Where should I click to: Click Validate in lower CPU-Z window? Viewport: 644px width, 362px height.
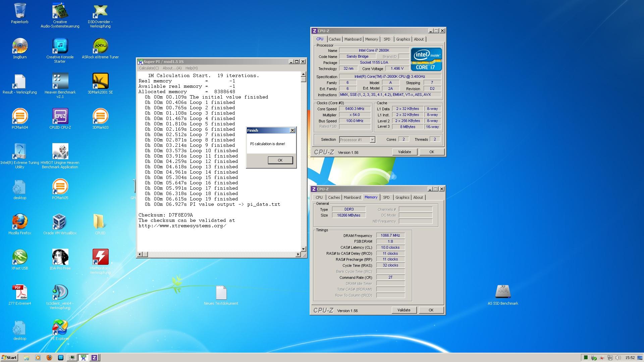coord(404,310)
